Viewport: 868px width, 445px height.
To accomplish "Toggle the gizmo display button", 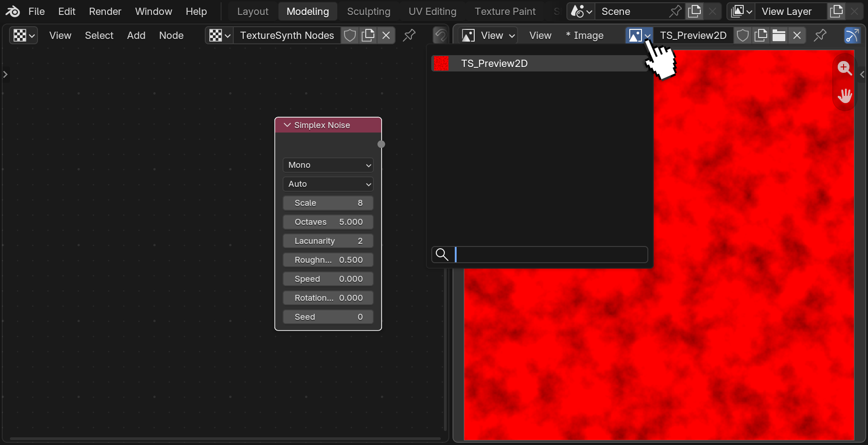I will pyautogui.click(x=852, y=35).
